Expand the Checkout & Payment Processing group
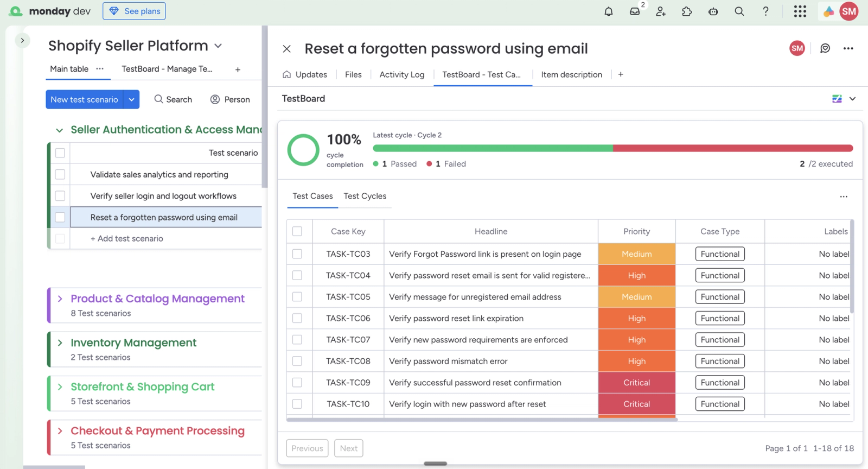Screen dimensions: 868x469 60,430
